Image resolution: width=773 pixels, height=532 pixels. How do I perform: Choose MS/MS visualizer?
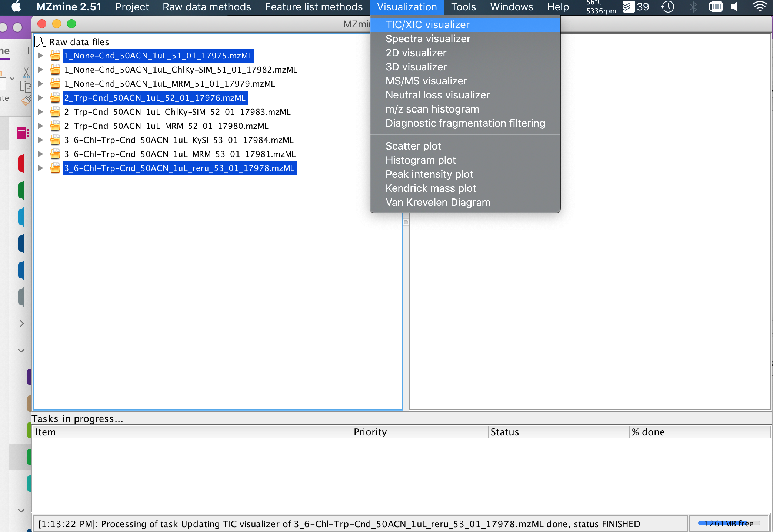(465, 81)
